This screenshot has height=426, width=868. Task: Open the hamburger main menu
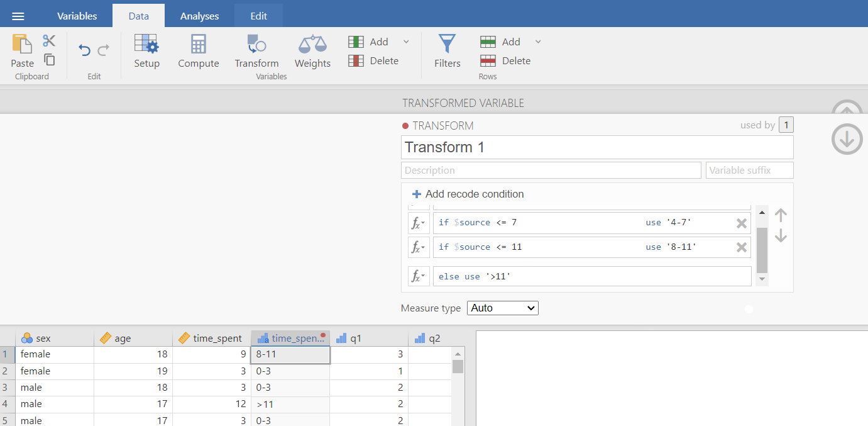[18, 16]
